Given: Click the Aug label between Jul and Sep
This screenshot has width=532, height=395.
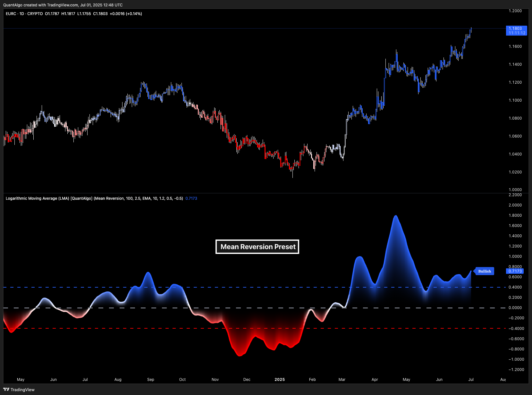Looking at the screenshot, I should [x=118, y=380].
